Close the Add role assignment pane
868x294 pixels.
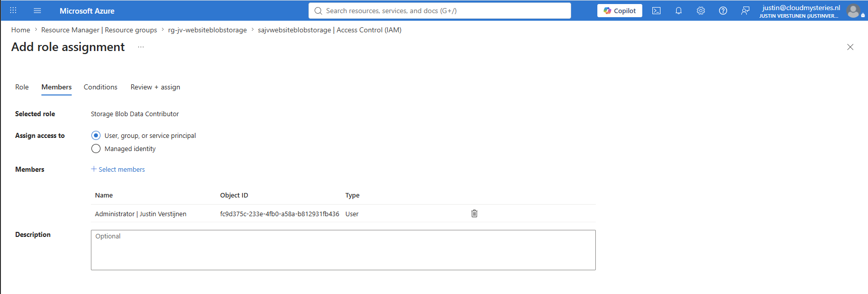coord(850,47)
